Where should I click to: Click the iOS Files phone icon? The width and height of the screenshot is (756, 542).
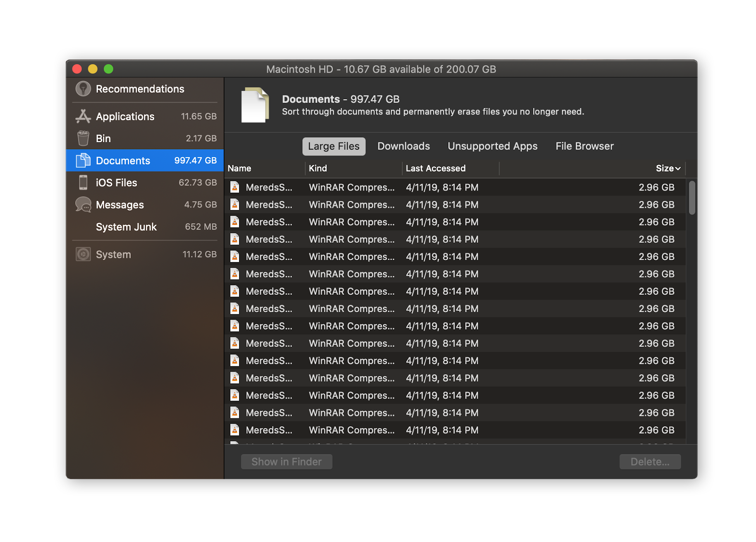coord(83,183)
